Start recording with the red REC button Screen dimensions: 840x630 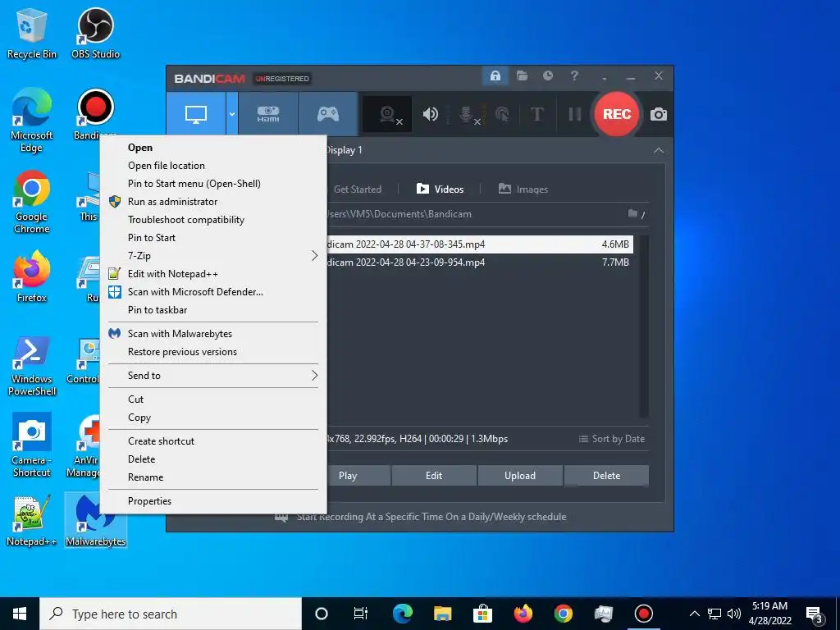coord(617,114)
